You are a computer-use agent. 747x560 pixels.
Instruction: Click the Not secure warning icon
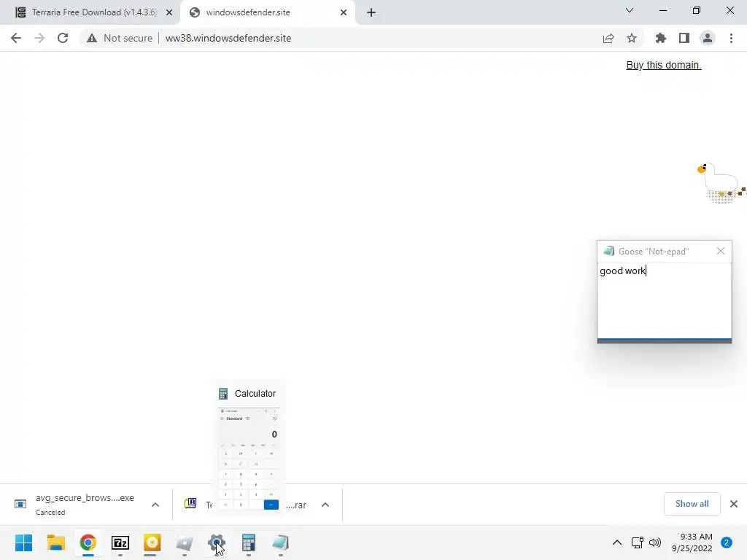pos(91,38)
